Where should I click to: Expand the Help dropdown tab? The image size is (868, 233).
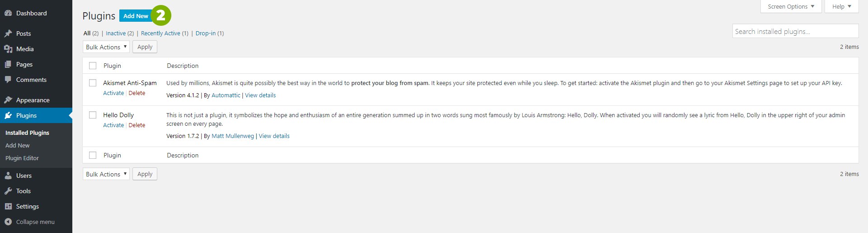[x=841, y=6]
